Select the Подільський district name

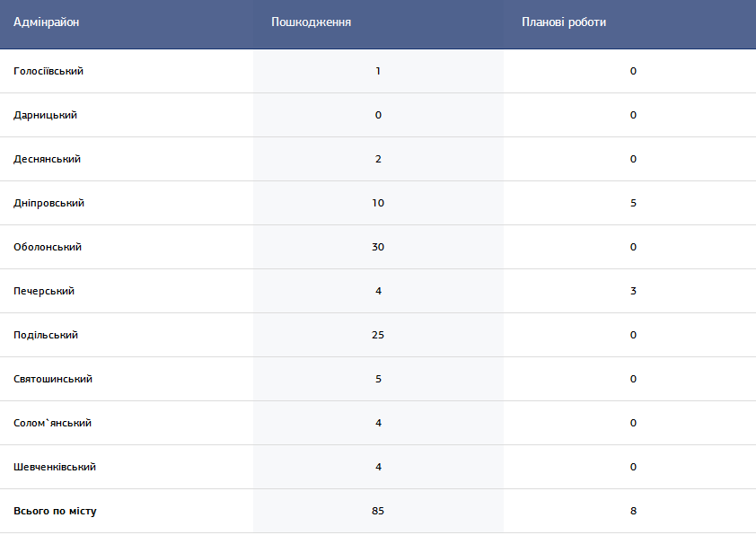(46, 335)
